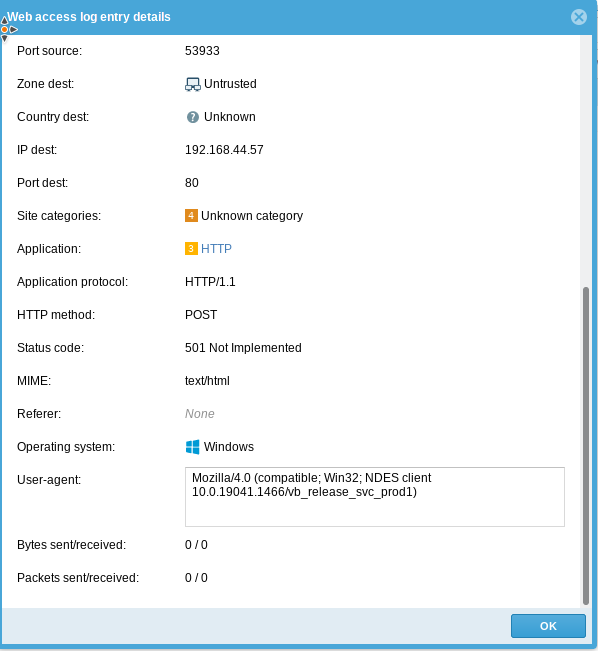The width and height of the screenshot is (598, 651).
Task: Click the Referer value None
Action: pyautogui.click(x=200, y=414)
